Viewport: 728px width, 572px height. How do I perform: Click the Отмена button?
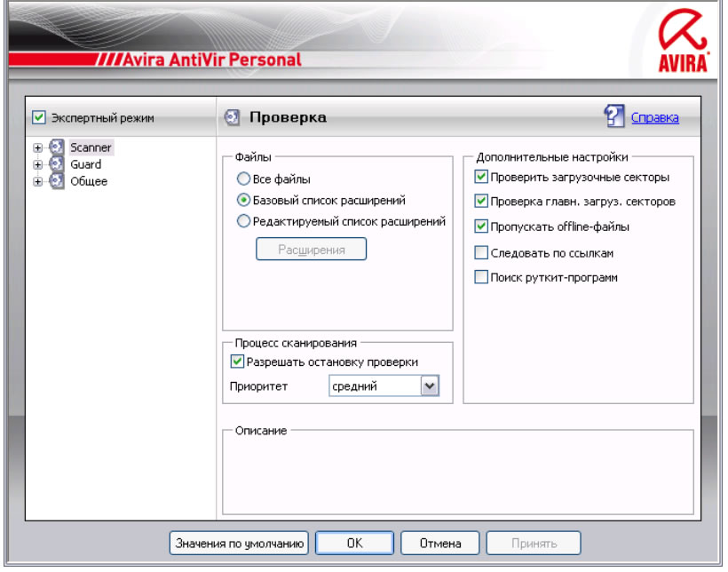[440, 544]
